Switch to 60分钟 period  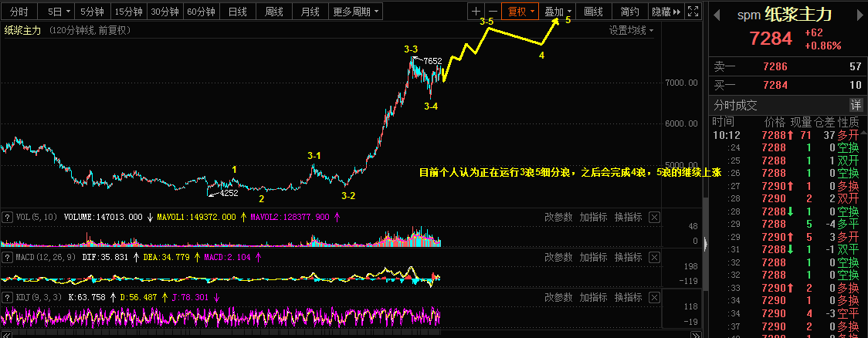point(201,11)
